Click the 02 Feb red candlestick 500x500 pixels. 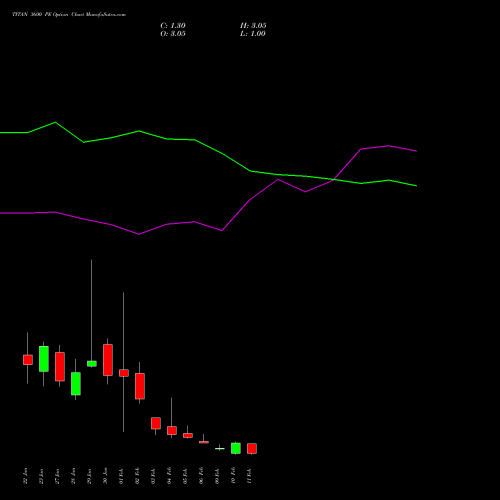click(x=140, y=386)
